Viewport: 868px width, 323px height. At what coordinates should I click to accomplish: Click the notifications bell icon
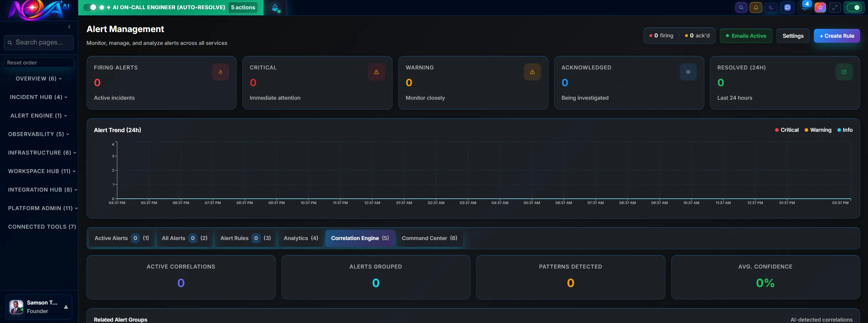[756, 7]
